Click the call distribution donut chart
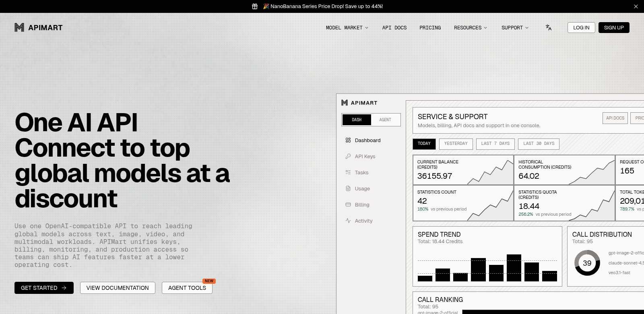 pyautogui.click(x=587, y=263)
